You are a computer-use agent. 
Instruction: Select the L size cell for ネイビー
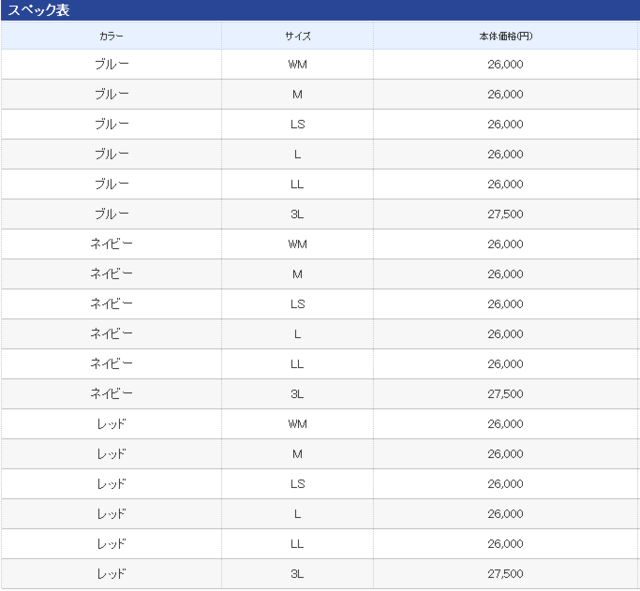point(297,335)
